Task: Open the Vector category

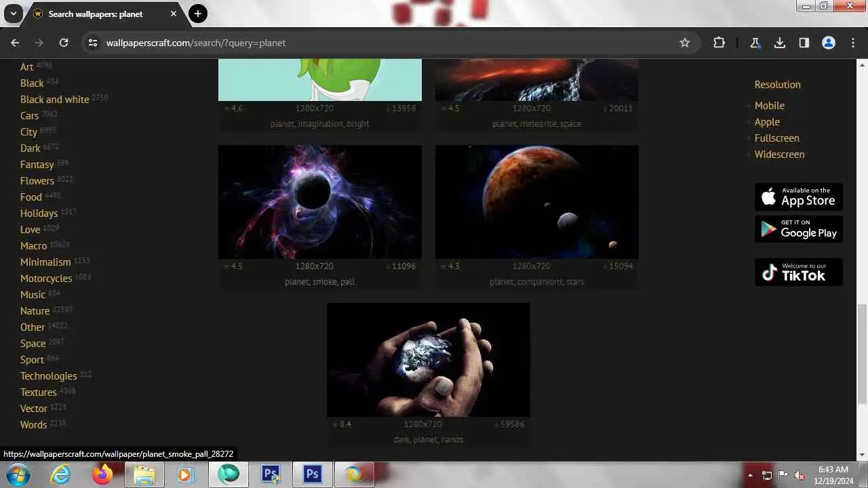Action: [x=34, y=408]
